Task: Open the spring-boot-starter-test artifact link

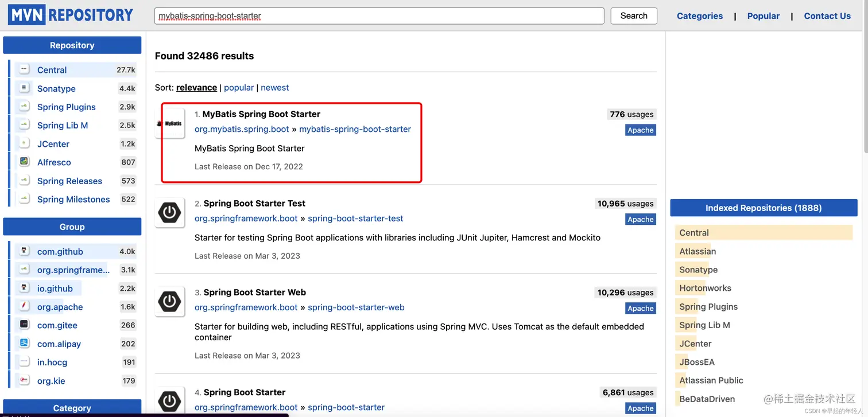Action: pyautogui.click(x=355, y=219)
